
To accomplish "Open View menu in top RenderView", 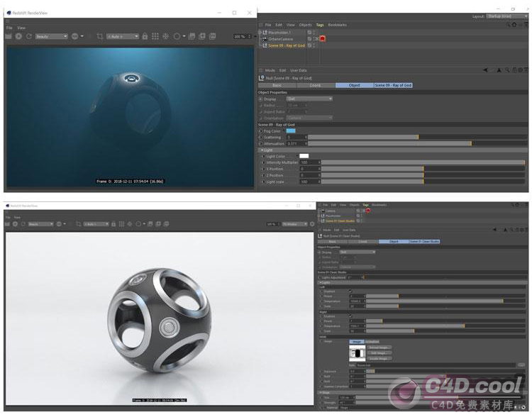I will (21, 28).
